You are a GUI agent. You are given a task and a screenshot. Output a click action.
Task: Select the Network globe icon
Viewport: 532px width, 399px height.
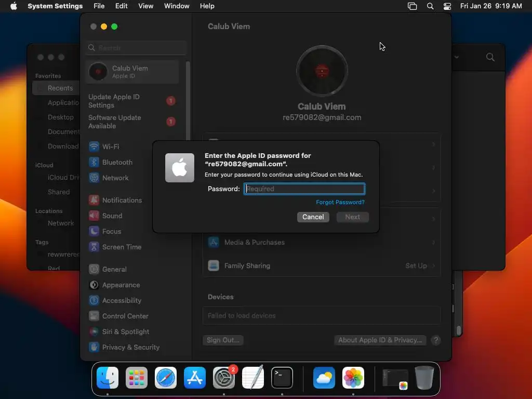[94, 178]
